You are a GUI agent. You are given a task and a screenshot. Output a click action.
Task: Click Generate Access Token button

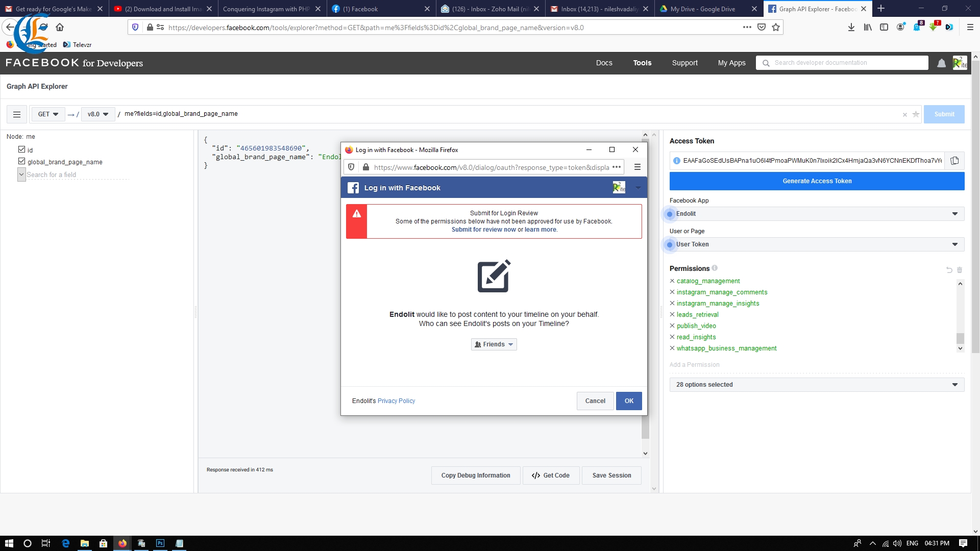[x=817, y=180]
